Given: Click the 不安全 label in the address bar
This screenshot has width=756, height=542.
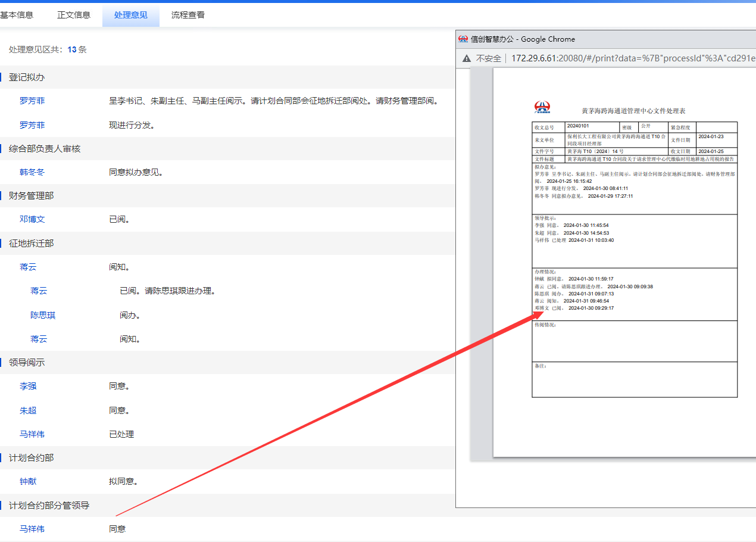Looking at the screenshot, I should (489, 58).
